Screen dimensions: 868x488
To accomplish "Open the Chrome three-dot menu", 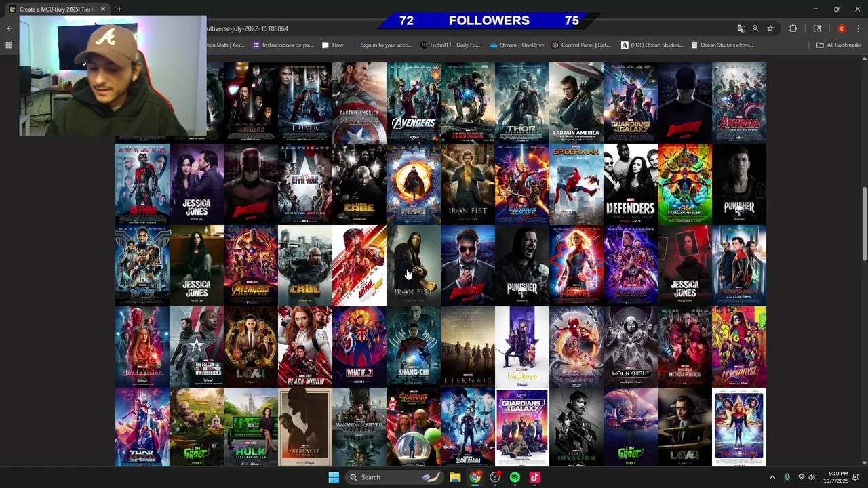I will point(858,28).
